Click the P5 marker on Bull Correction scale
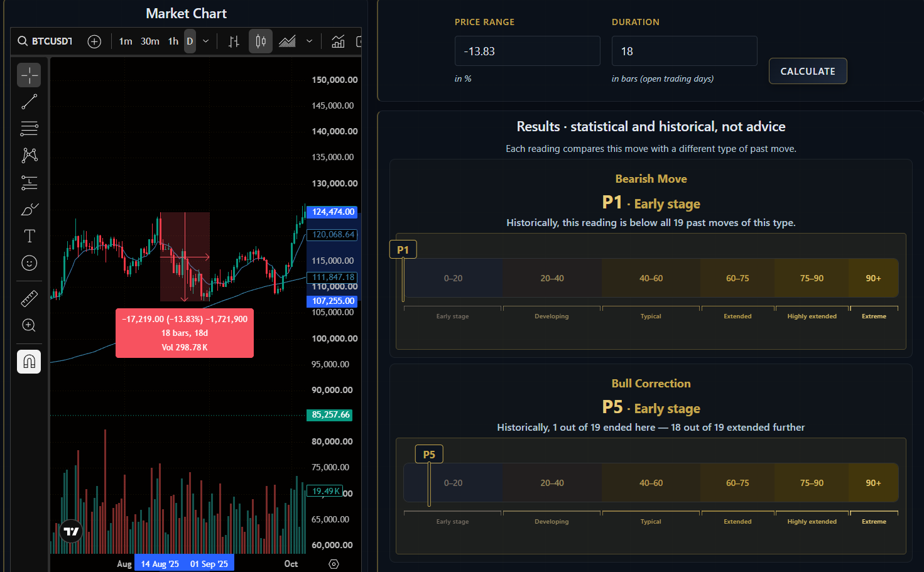 pos(429,454)
